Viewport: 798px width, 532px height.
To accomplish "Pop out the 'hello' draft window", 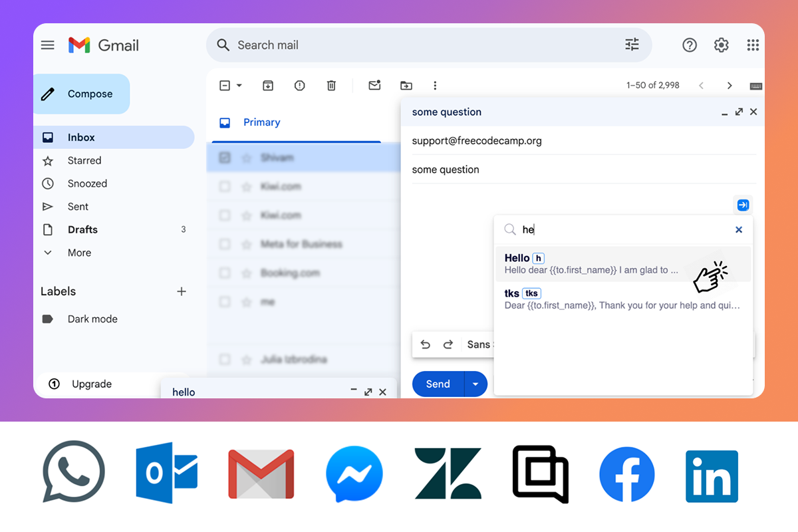I will pyautogui.click(x=368, y=392).
